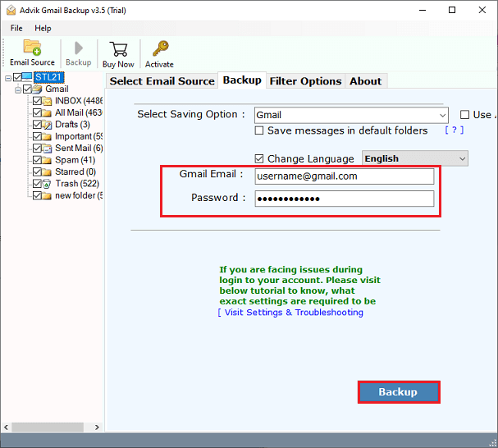Uncheck the Important folder checkbox
Viewport: 498px width, 448px height.
point(37,136)
